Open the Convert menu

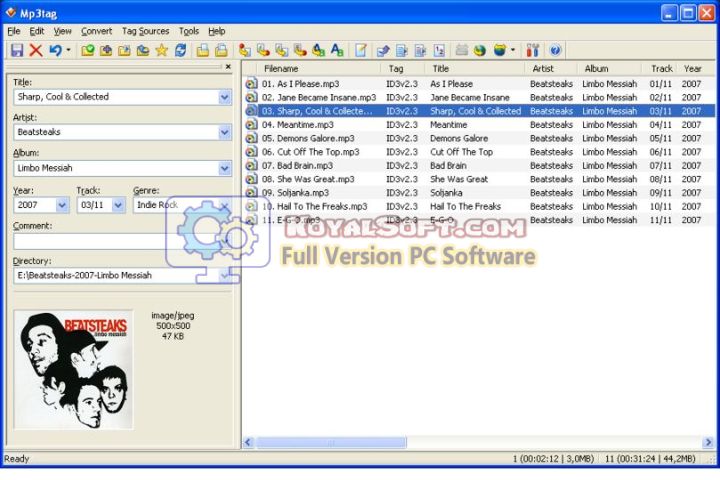coord(96,31)
